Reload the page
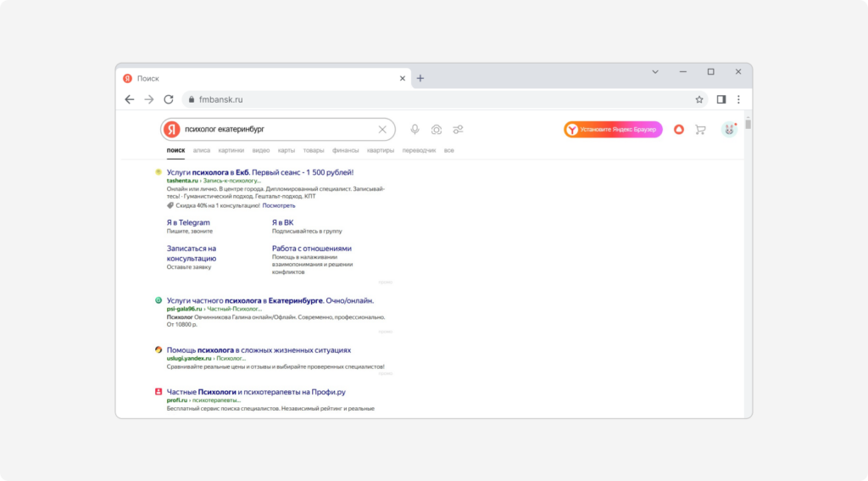 pos(169,99)
